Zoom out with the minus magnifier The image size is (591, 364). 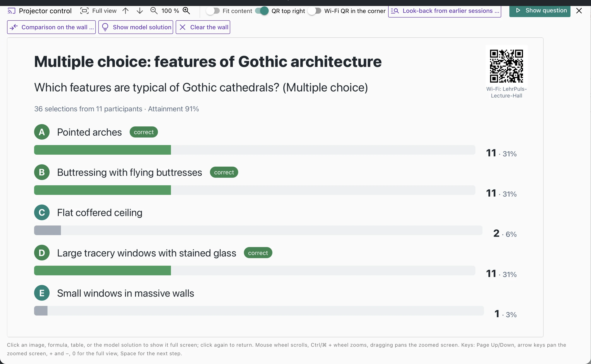click(154, 11)
